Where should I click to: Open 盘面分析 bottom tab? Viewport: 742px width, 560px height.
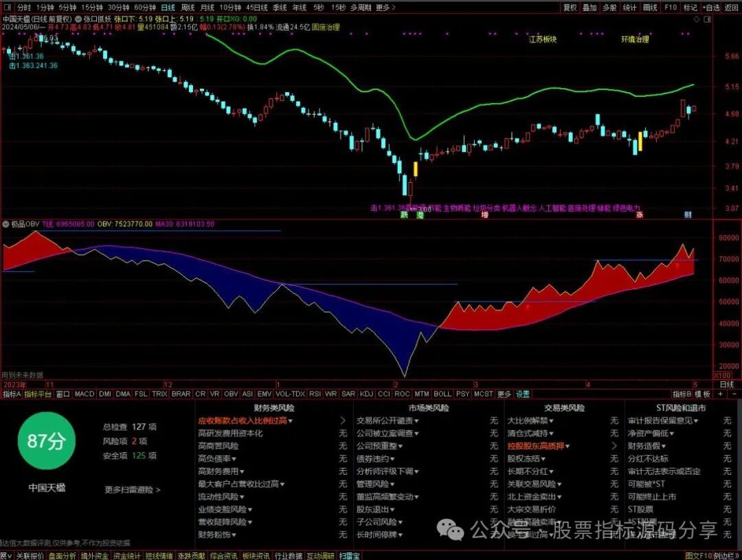[x=63, y=556]
